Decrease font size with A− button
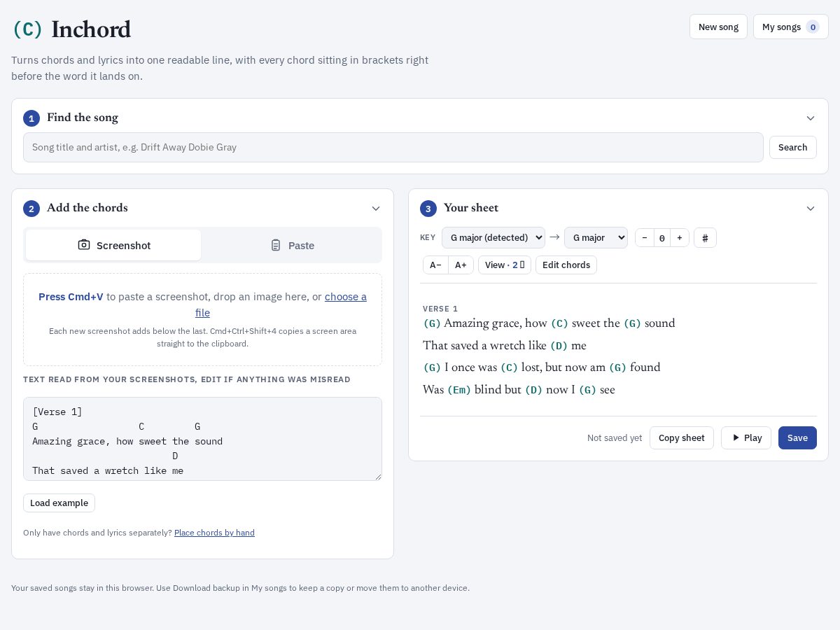Image resolution: width=840 pixels, height=630 pixels. (435, 265)
